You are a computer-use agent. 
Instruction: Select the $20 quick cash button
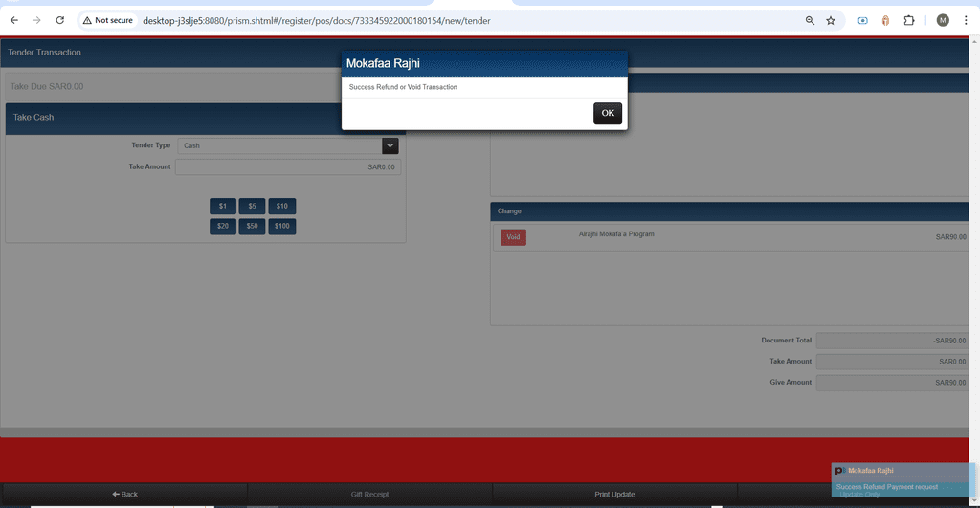tap(223, 226)
